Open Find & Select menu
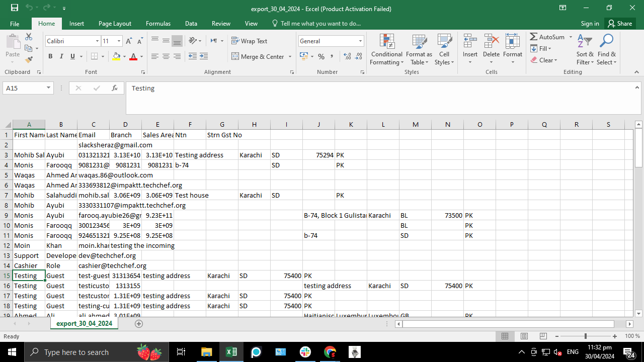This screenshot has height=362, width=644. tap(606, 49)
